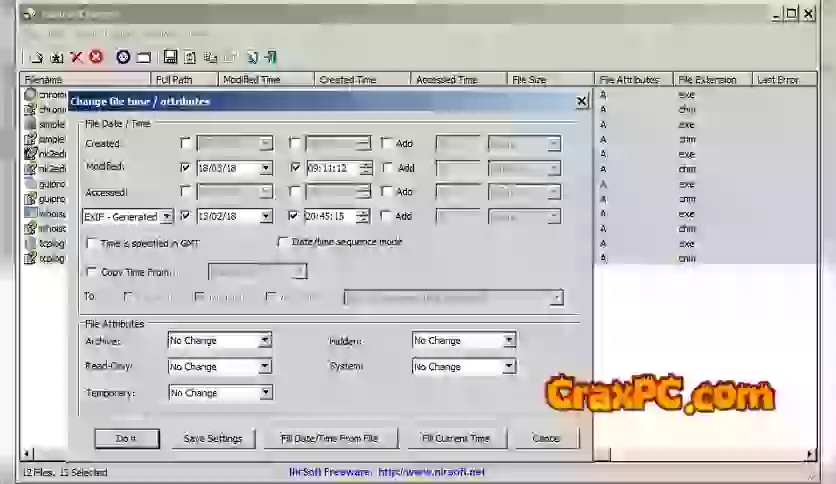Screen dimensions: 836x484
Task: Click the faded toolbar icon after copy
Action: [x=231, y=57]
